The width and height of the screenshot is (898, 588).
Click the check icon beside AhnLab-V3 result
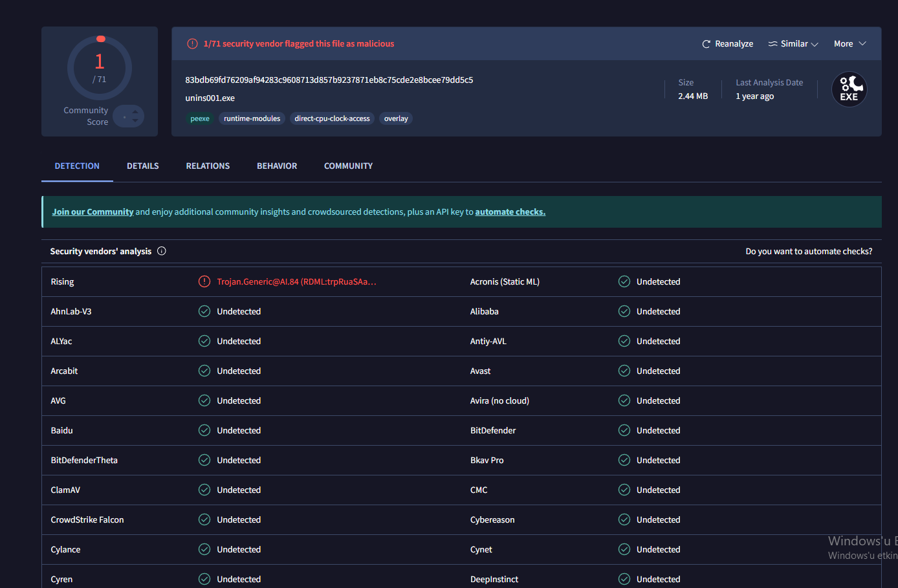(204, 311)
